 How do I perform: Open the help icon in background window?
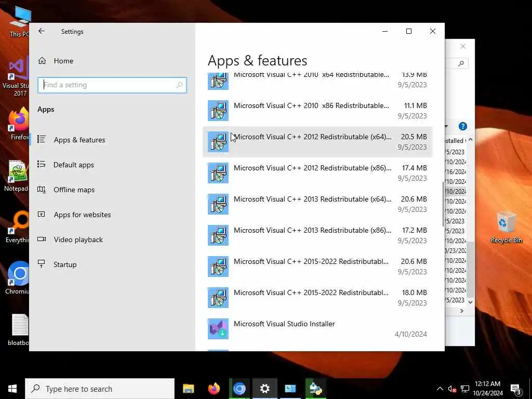(x=463, y=127)
